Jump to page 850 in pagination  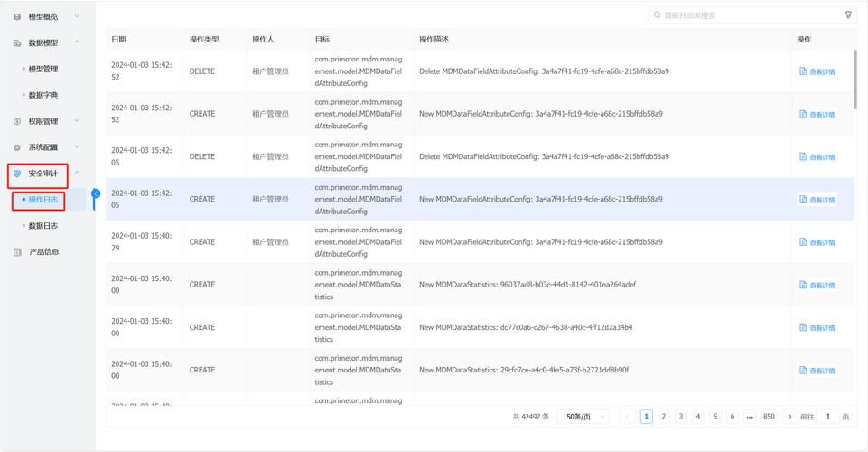pyautogui.click(x=769, y=417)
